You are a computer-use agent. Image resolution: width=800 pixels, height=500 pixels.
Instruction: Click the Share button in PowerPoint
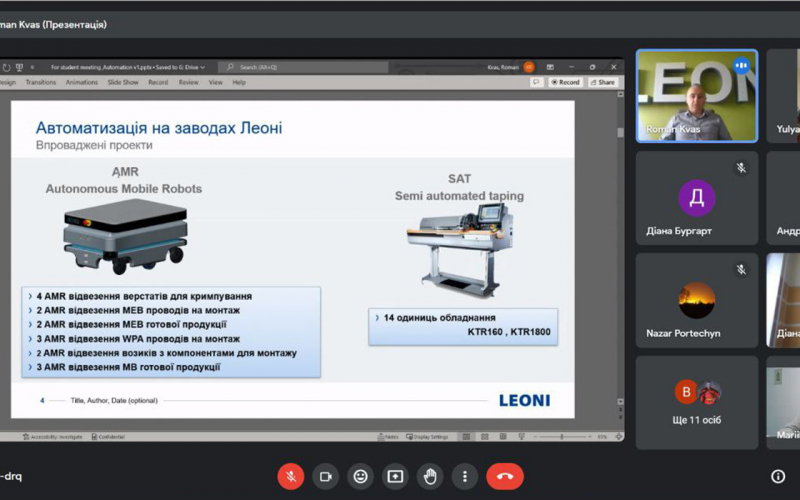click(603, 82)
